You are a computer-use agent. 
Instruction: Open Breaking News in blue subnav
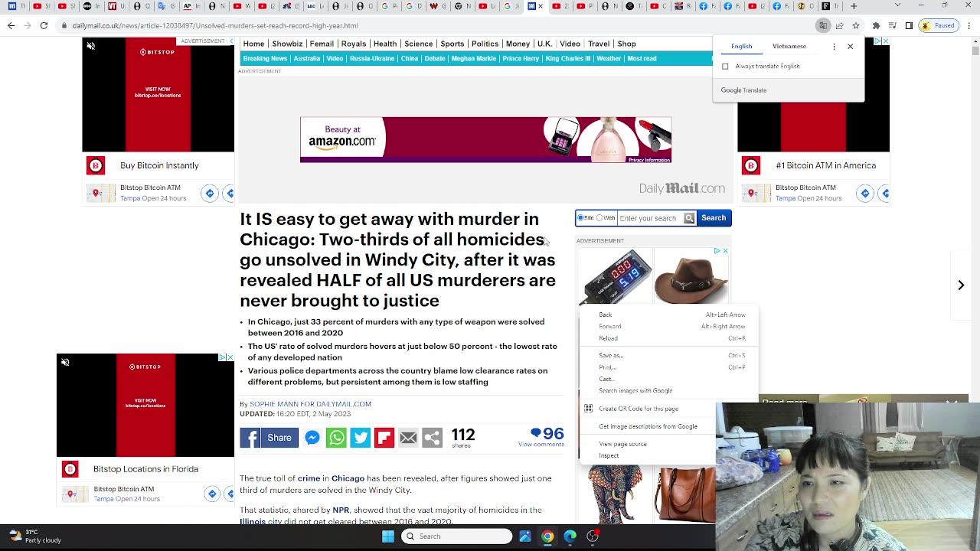pyautogui.click(x=265, y=59)
